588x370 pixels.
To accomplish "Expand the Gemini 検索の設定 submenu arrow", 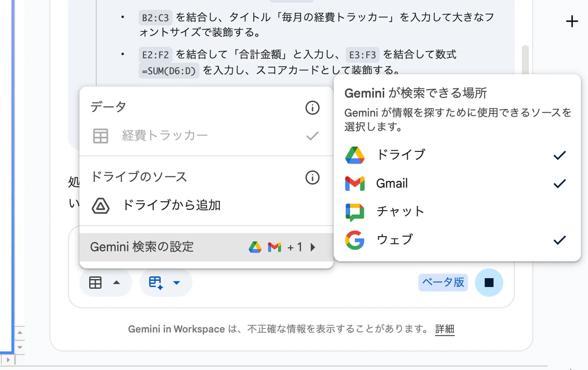I will click(x=313, y=247).
